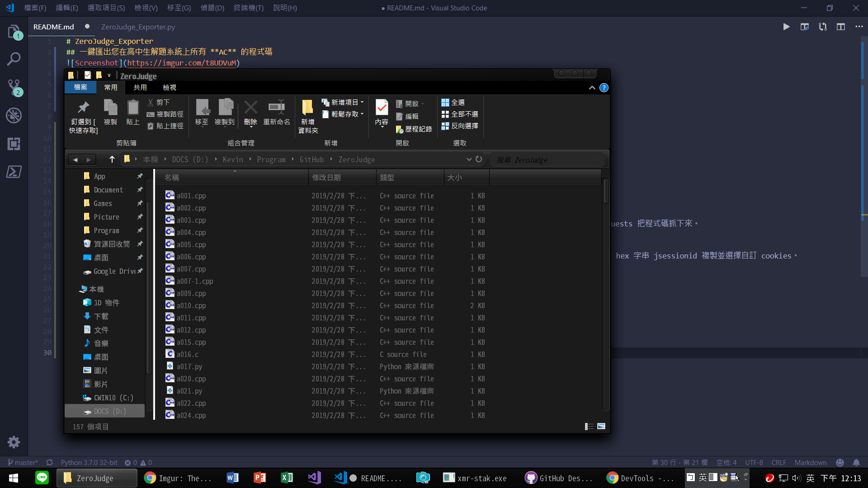Click the 全選 select all option

(x=453, y=103)
